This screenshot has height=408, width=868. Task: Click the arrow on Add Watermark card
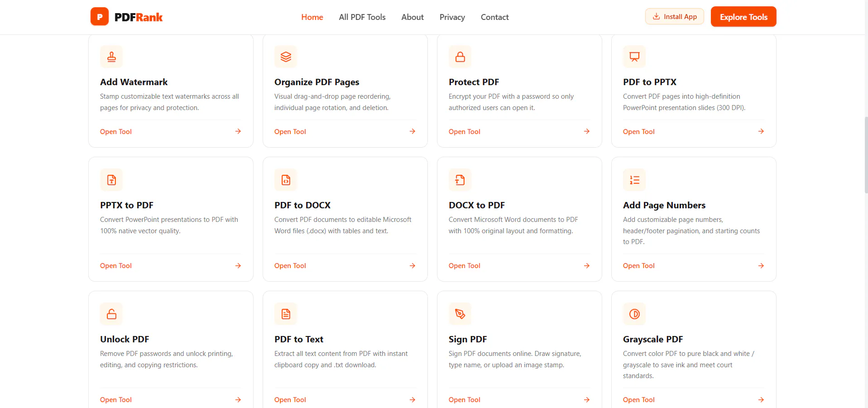coord(238,131)
